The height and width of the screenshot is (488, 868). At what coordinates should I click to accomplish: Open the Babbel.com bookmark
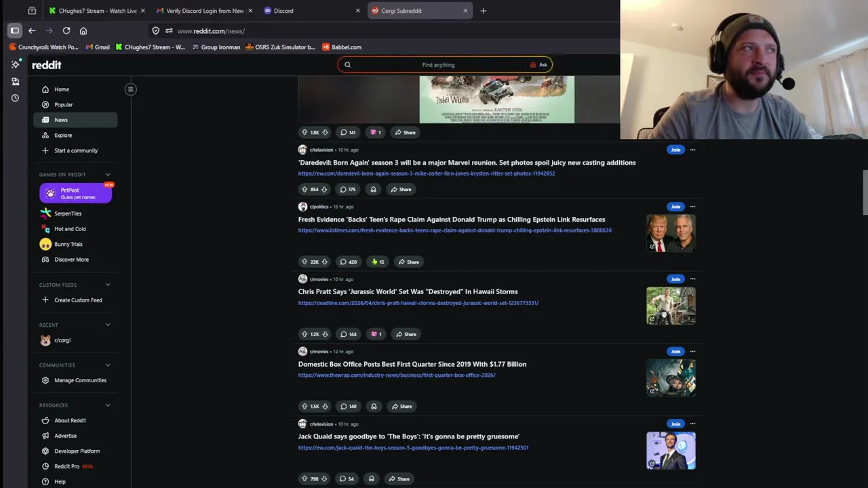pyautogui.click(x=342, y=47)
